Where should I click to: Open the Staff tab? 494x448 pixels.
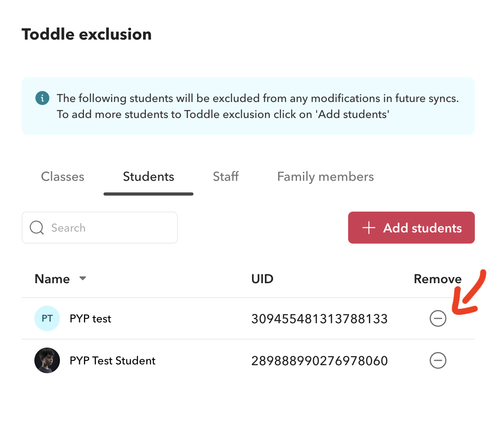[x=225, y=176]
